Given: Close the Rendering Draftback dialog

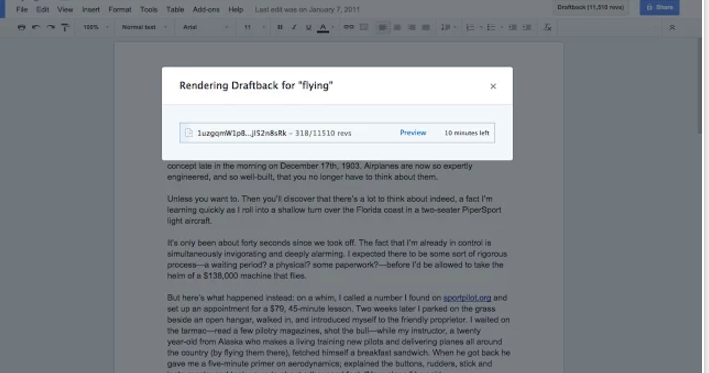Looking at the screenshot, I should [x=493, y=86].
